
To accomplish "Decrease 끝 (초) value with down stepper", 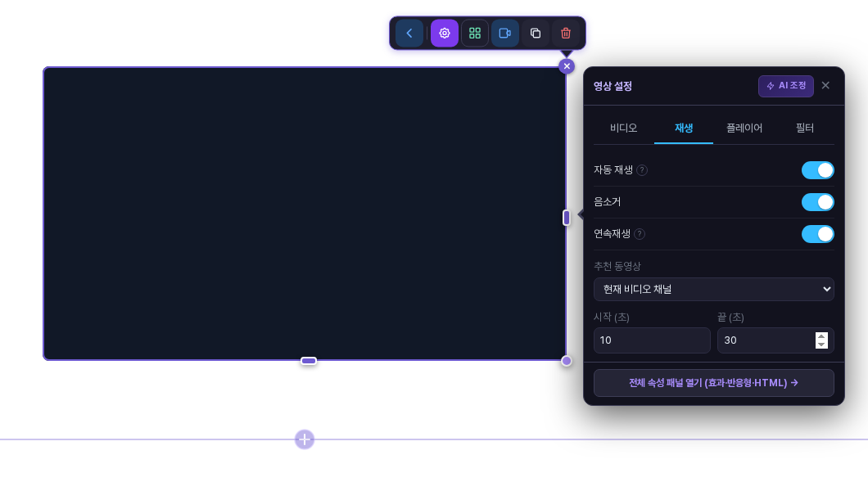I will pyautogui.click(x=821, y=345).
